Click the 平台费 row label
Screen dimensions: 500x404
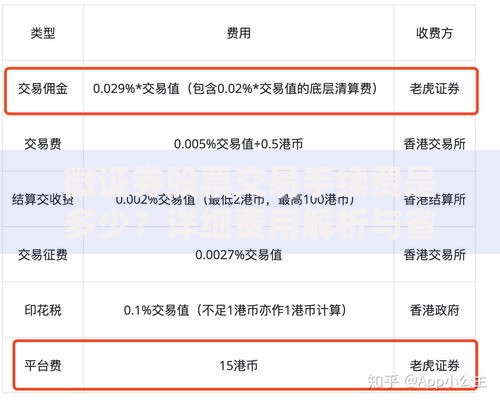43,366
